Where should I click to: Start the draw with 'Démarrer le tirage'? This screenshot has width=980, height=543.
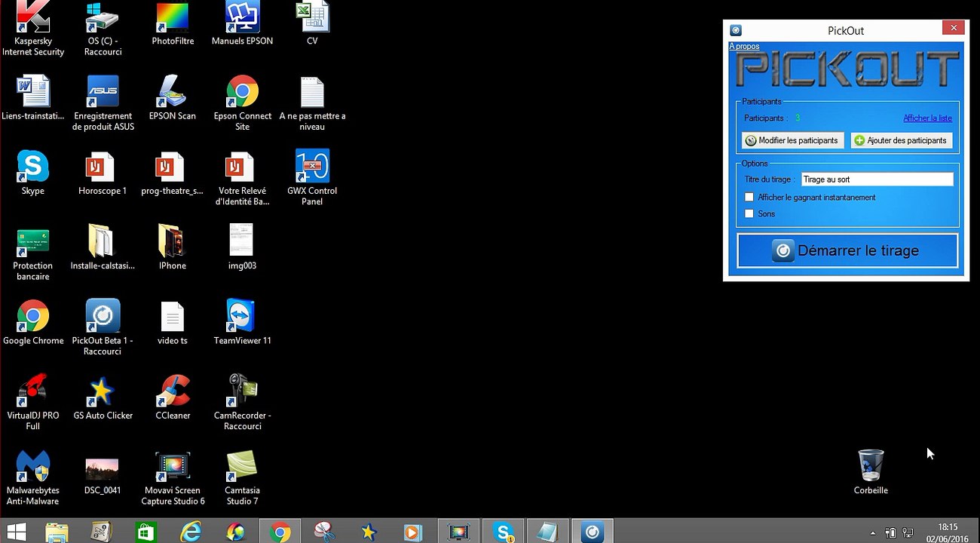pyautogui.click(x=847, y=250)
